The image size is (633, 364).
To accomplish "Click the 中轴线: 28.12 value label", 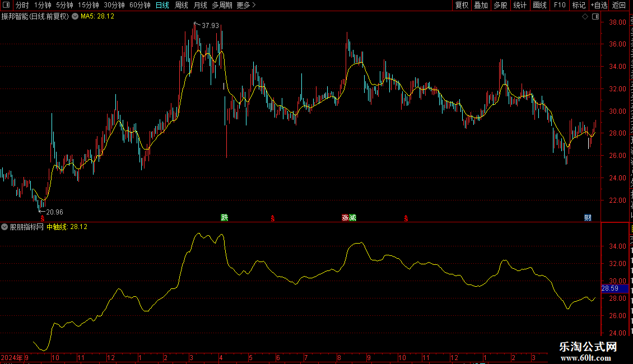I will [67, 227].
